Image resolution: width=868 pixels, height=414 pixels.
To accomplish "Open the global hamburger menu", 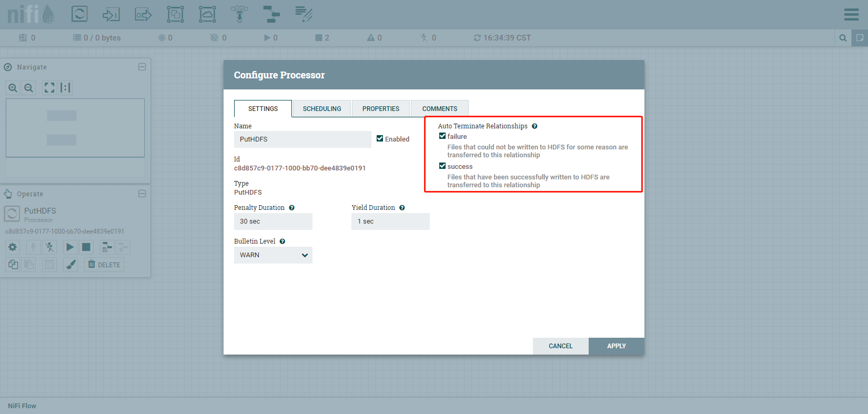I will pyautogui.click(x=851, y=14).
